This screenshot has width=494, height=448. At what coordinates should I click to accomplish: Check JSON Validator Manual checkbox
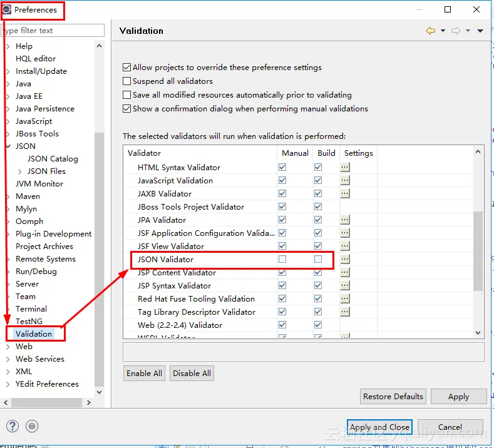point(282,259)
